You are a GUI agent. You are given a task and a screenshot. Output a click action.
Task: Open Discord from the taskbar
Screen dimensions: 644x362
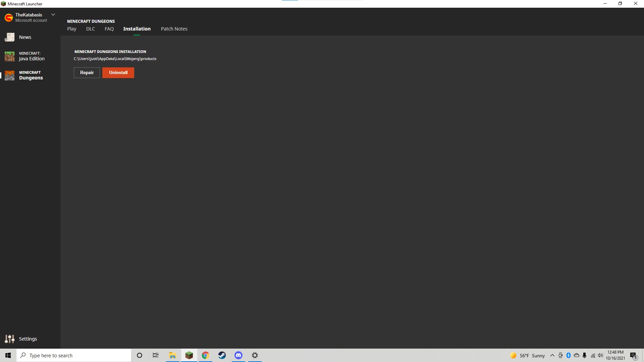tap(238, 355)
